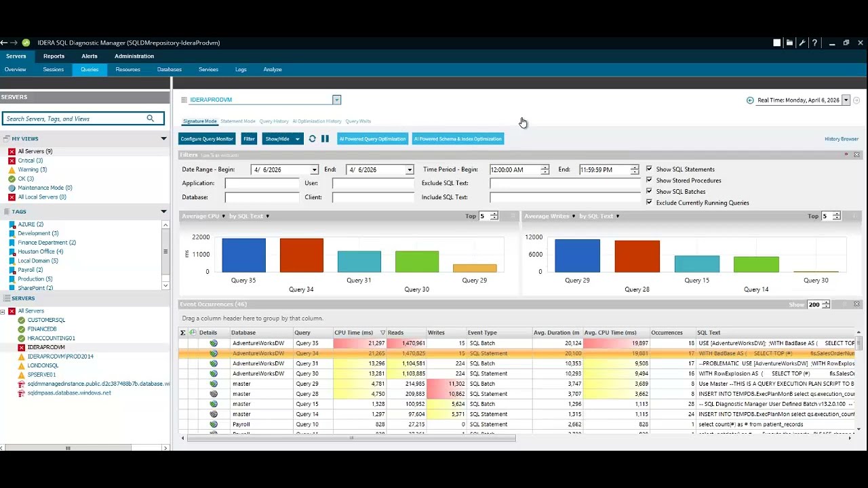The width and height of the screenshot is (868, 488).
Task: Click the folder icon in title bar
Action: (789, 43)
